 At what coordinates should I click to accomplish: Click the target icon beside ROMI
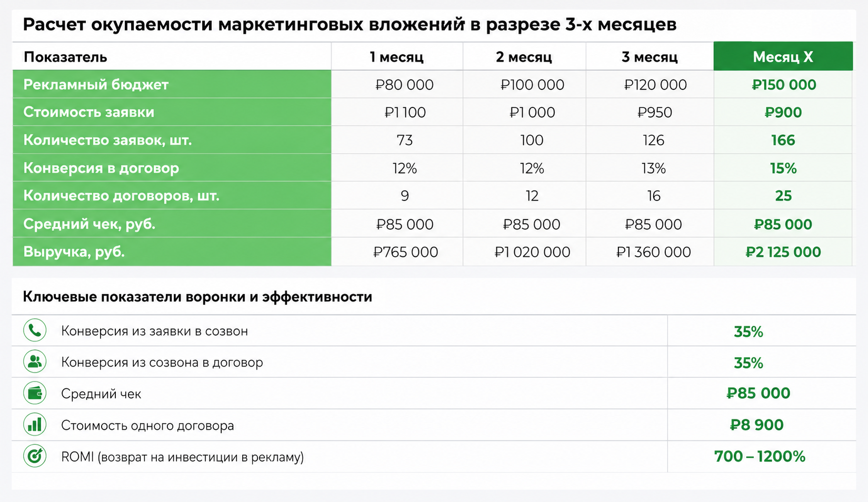point(35,456)
